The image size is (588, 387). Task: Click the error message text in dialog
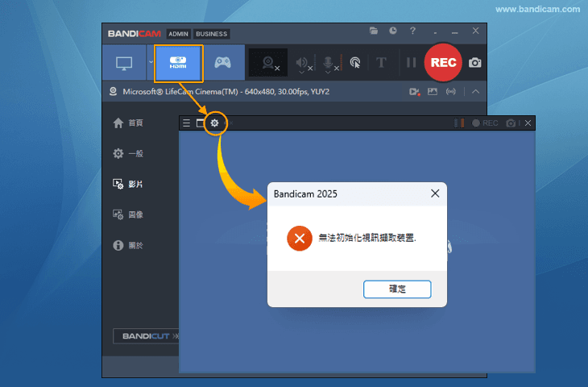click(x=367, y=238)
